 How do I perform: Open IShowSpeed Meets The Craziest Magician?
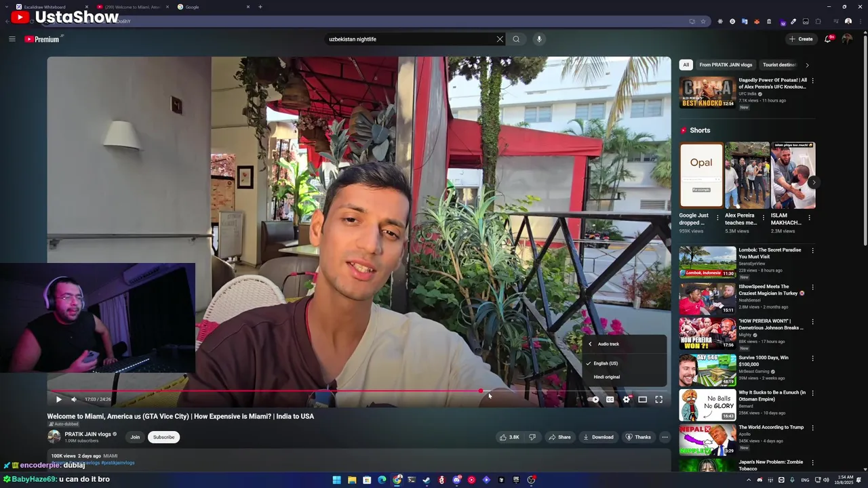[707, 299]
